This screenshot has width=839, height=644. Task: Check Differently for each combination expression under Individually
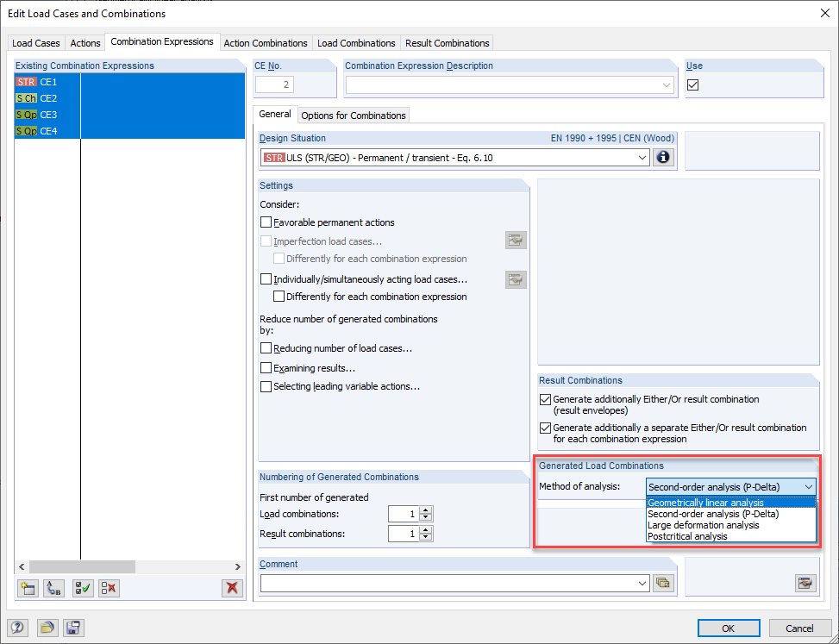pos(279,297)
